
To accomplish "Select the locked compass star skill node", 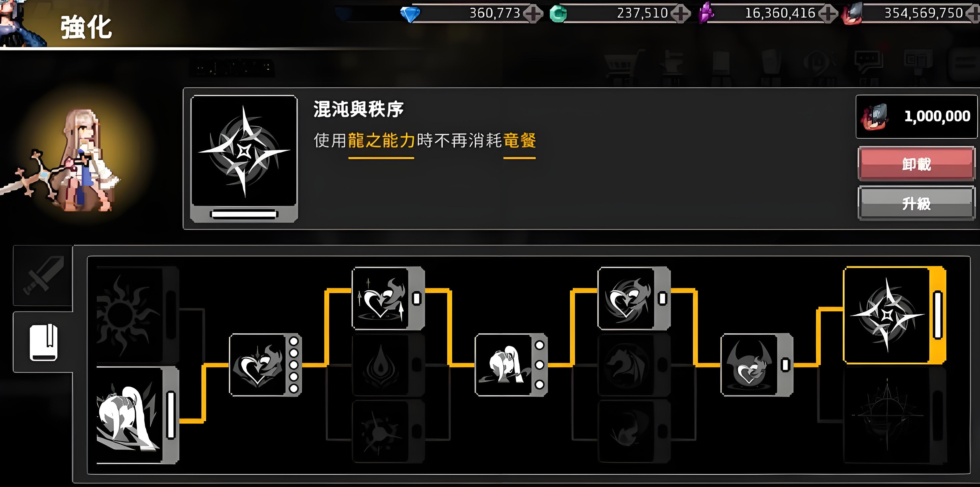I will tap(894, 415).
